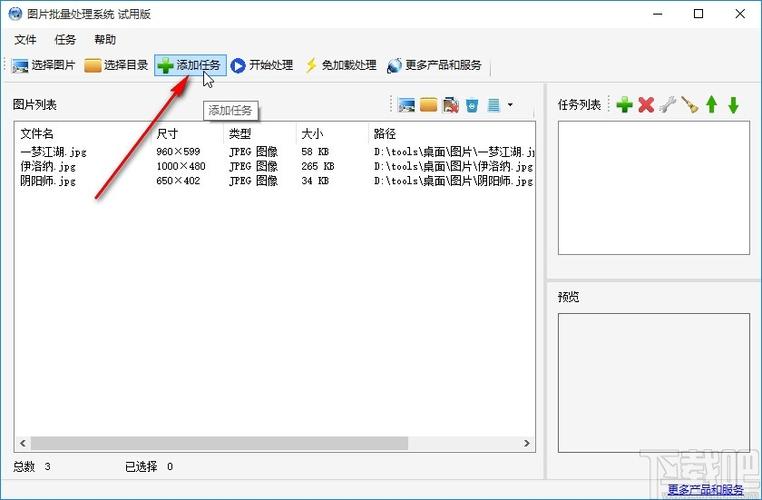Click green plus icon in 任务列表 toolbar
The image size is (762, 500).
click(624, 104)
